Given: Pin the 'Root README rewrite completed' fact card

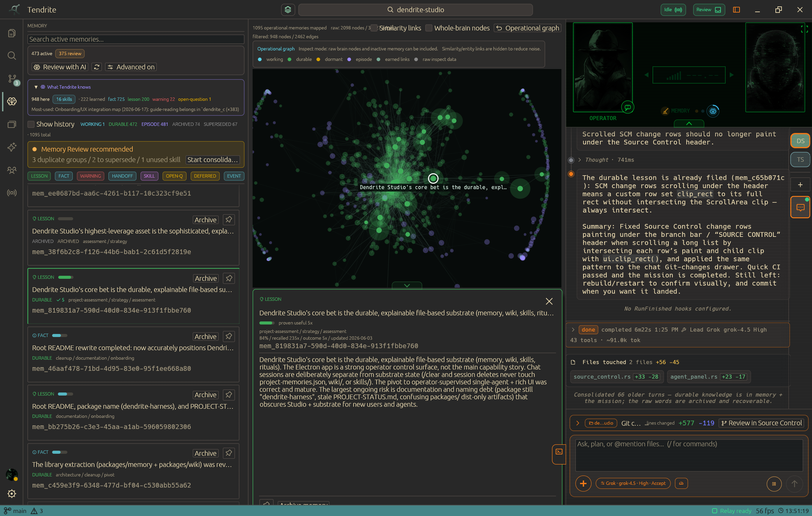Looking at the screenshot, I should (x=229, y=336).
